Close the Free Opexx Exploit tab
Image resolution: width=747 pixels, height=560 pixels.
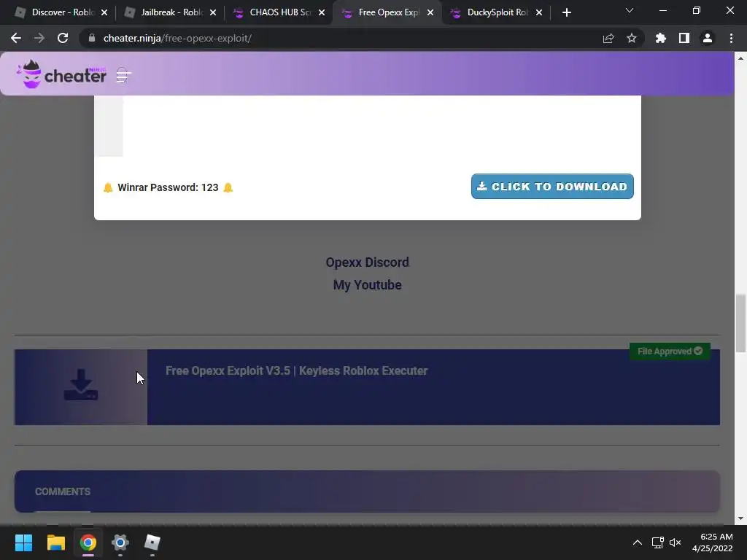click(430, 12)
